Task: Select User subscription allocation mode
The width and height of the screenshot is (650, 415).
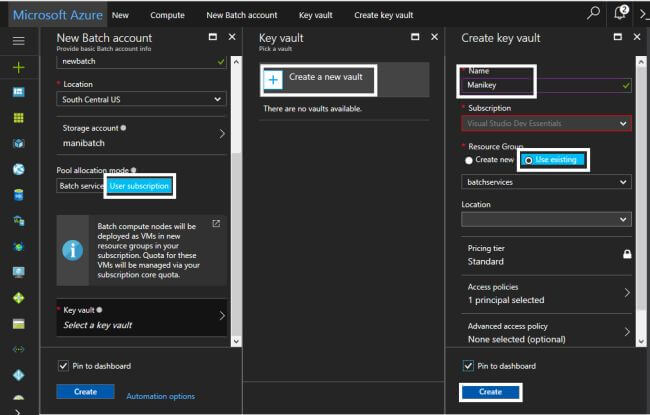Action: point(139,186)
